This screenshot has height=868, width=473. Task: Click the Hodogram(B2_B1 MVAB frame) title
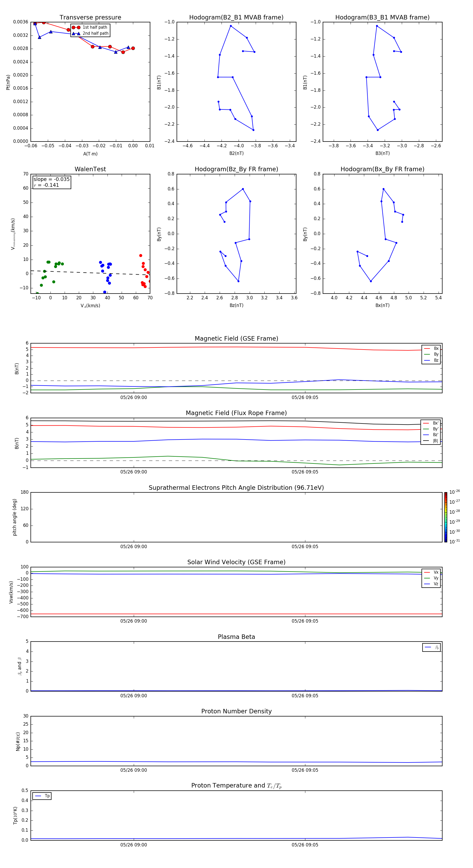[x=236, y=18]
